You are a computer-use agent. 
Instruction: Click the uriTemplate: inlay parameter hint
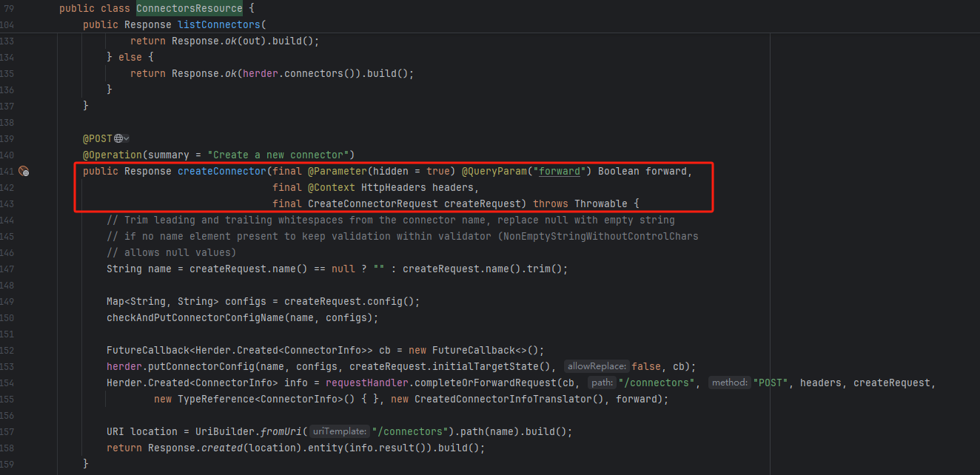pyautogui.click(x=339, y=432)
